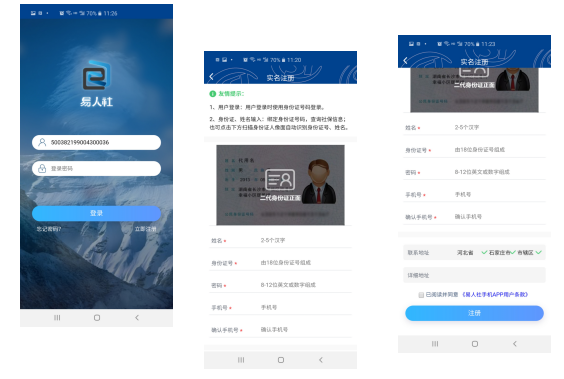This screenshot has width=564, height=379.
Task: Focus 姓名 field on the 11:20 screen
Action: click(x=280, y=241)
